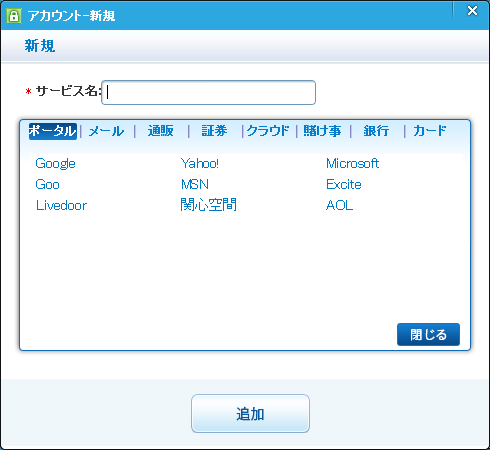The width and height of the screenshot is (490, 450).
Task: Choose the Livedoor service link
Action: pos(61,205)
